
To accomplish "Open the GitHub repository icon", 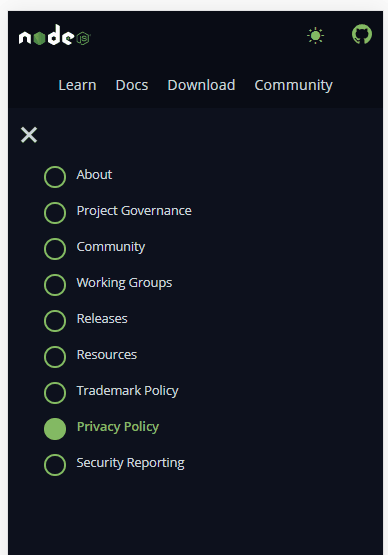I will [x=362, y=34].
